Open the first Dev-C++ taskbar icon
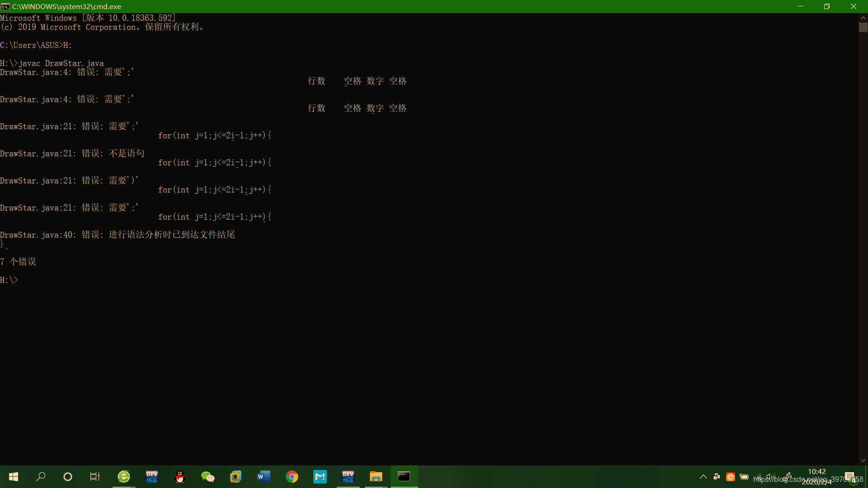The width and height of the screenshot is (868, 488). pyautogui.click(x=152, y=477)
